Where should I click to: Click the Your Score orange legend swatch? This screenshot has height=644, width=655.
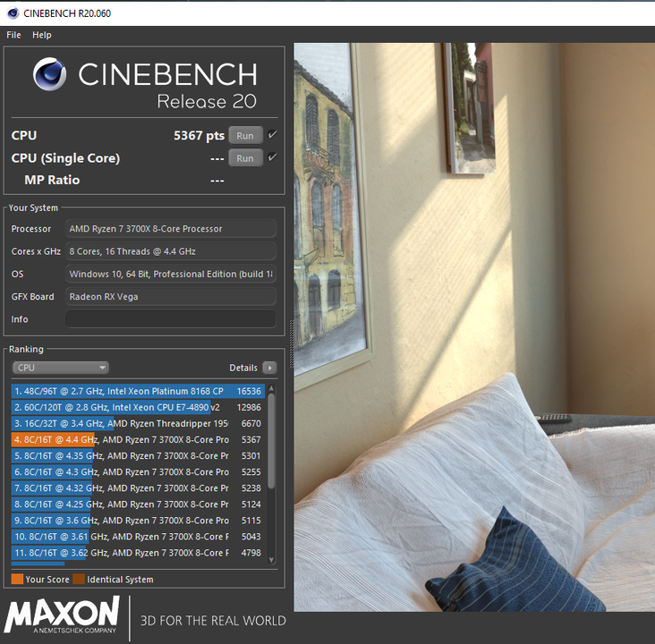coord(17,579)
